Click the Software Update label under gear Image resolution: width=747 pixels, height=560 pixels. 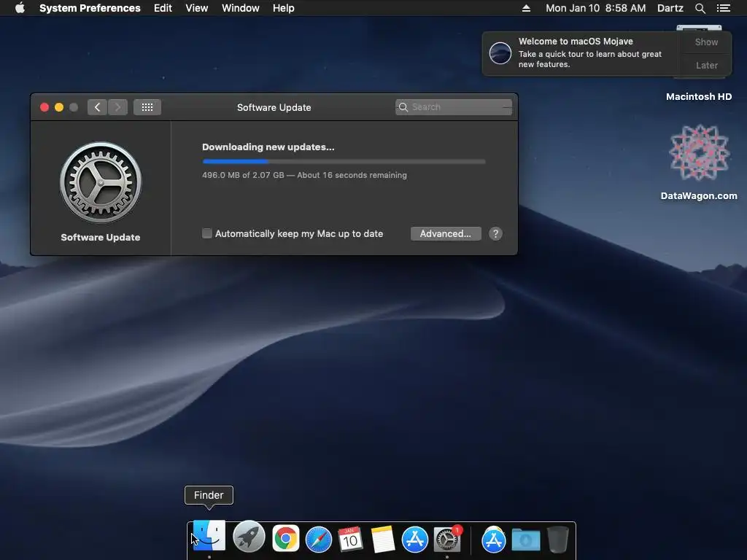[x=101, y=237]
